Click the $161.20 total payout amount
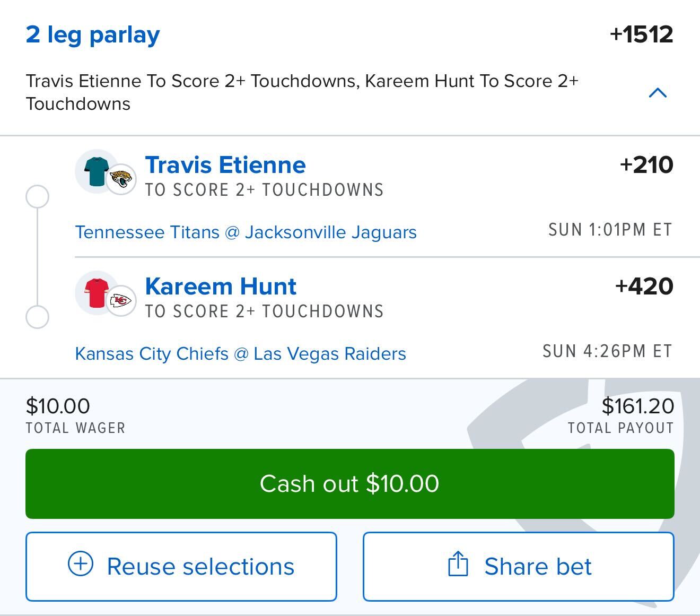This screenshot has width=700, height=616. [637, 406]
